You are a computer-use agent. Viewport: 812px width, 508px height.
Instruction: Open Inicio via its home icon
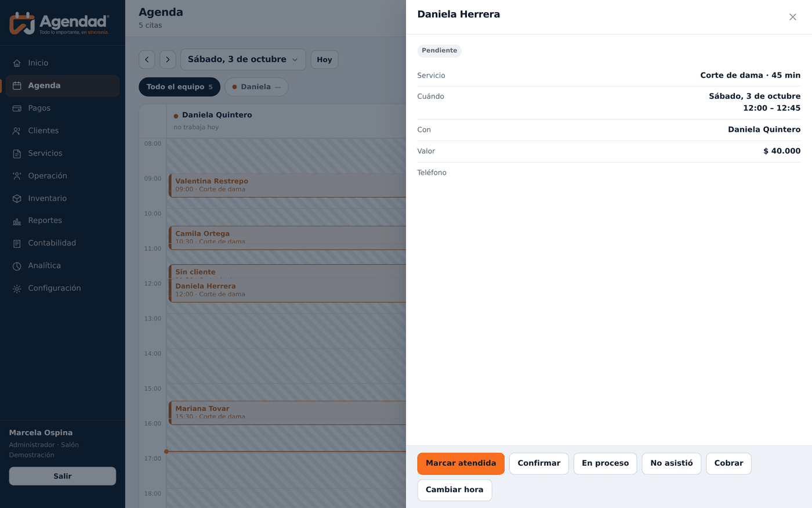point(17,63)
